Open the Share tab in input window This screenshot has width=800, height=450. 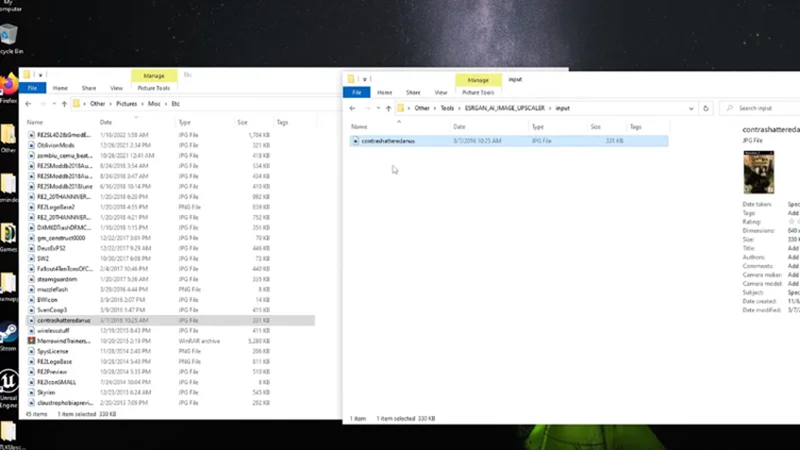click(x=413, y=92)
